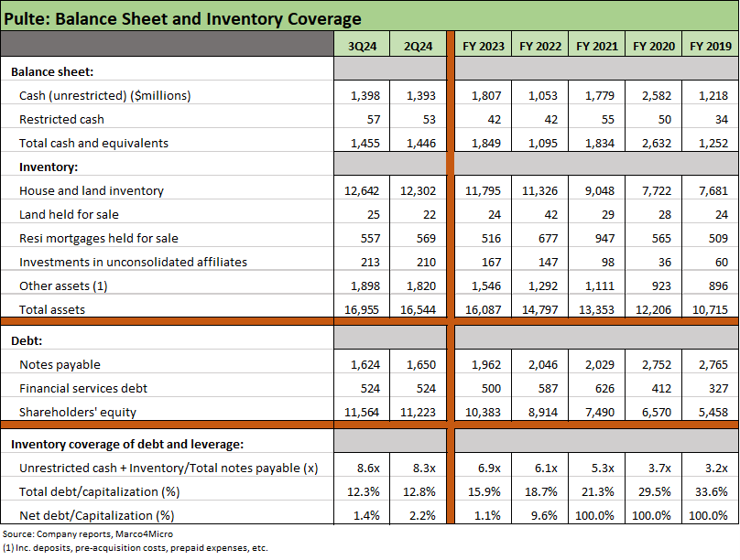Click the 'Notes payable' row label
Image resolution: width=740 pixels, height=560 pixels.
pyautogui.click(x=60, y=364)
